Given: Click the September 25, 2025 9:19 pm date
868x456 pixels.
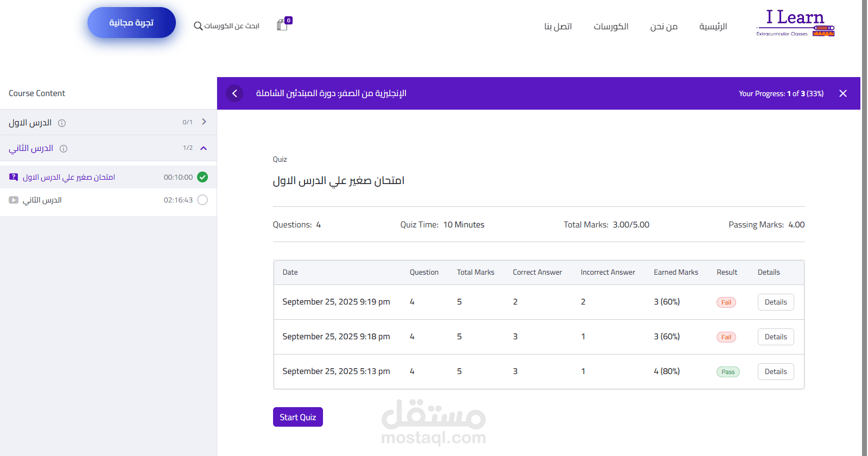Looking at the screenshot, I should pos(336,302).
